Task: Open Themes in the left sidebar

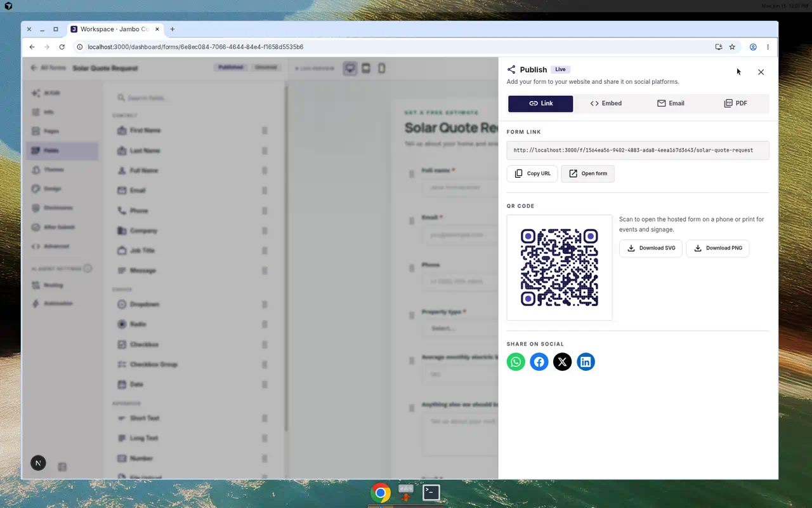Action: tap(62, 170)
